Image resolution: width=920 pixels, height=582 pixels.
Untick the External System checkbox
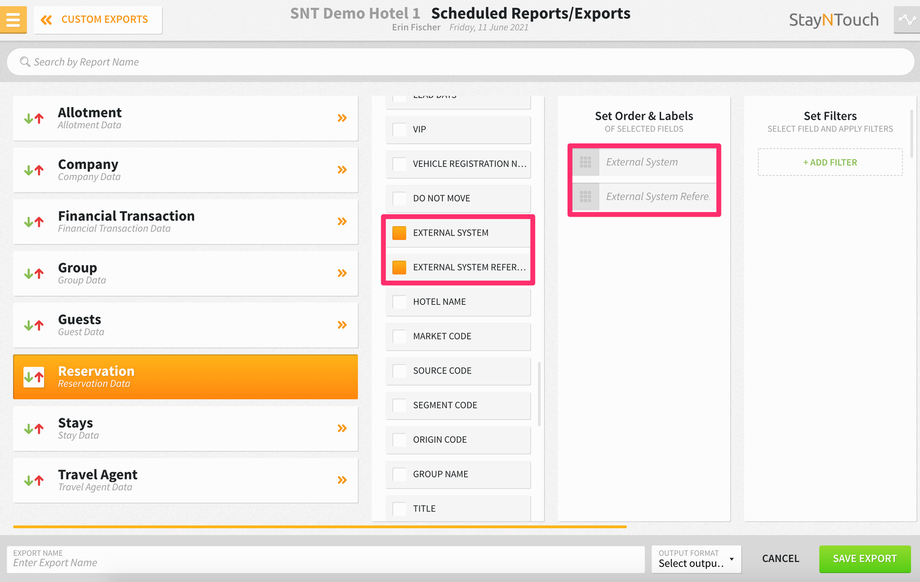point(399,233)
